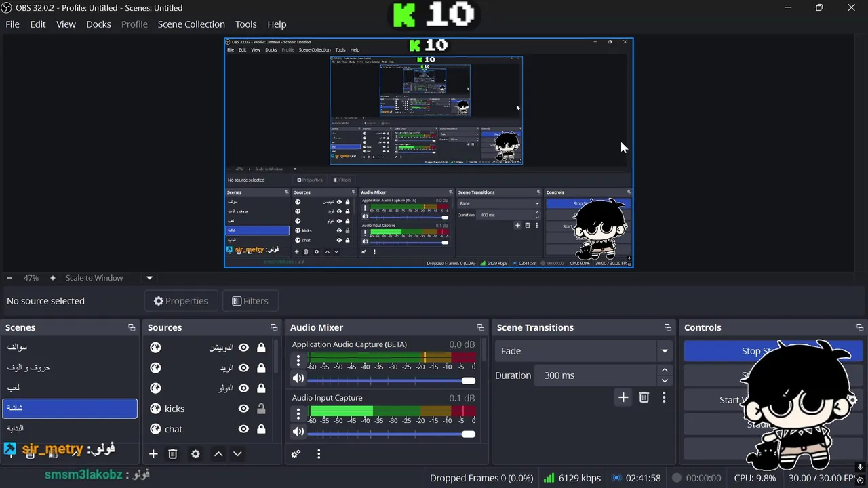The height and width of the screenshot is (488, 868).
Task: Unlock the chat source
Action: tap(261, 429)
